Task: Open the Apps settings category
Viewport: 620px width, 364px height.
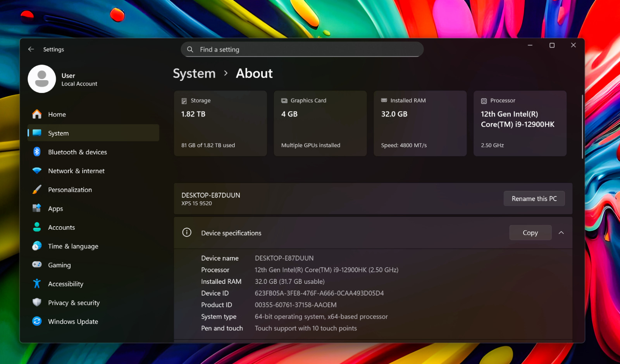Action: click(x=93, y=208)
